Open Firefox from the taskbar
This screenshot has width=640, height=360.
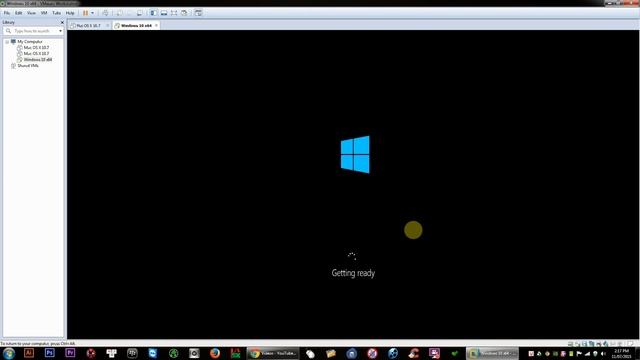click(215, 353)
